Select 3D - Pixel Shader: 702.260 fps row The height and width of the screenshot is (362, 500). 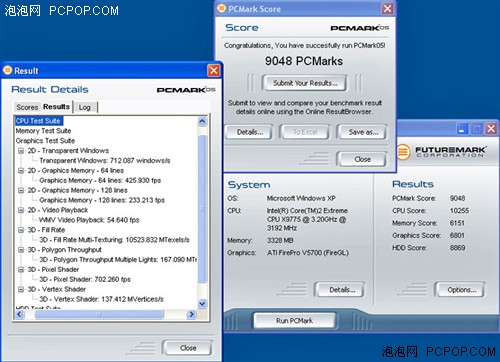[85, 279]
